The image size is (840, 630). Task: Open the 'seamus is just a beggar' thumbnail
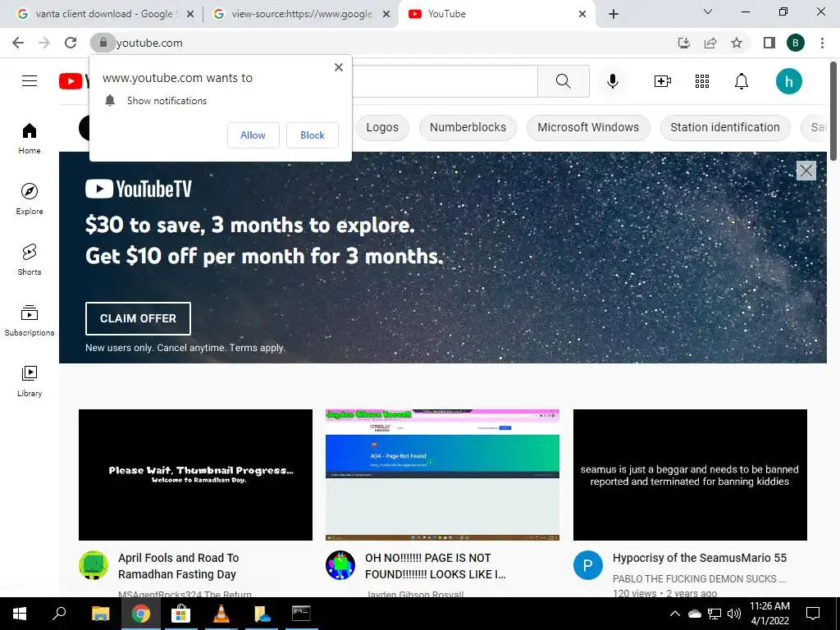point(690,475)
